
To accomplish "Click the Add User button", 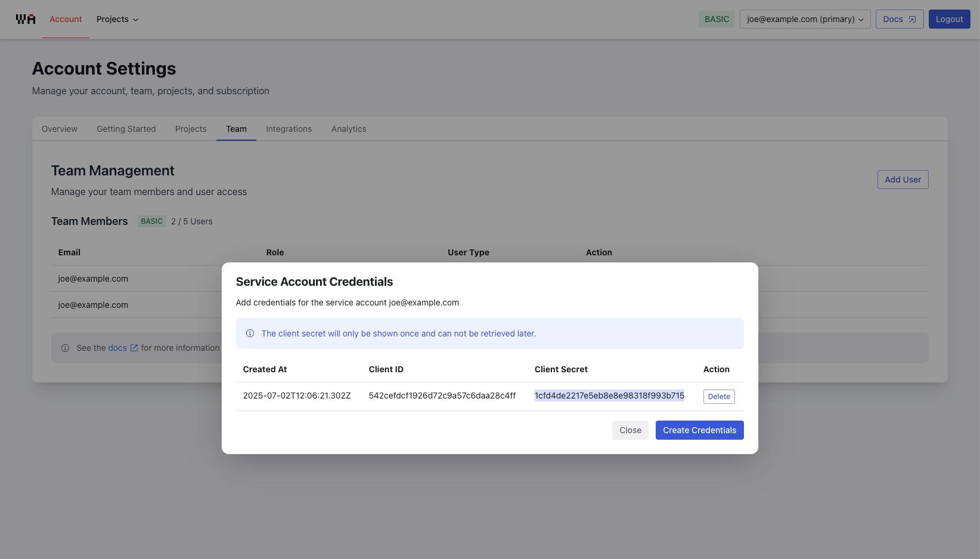I will tap(903, 180).
